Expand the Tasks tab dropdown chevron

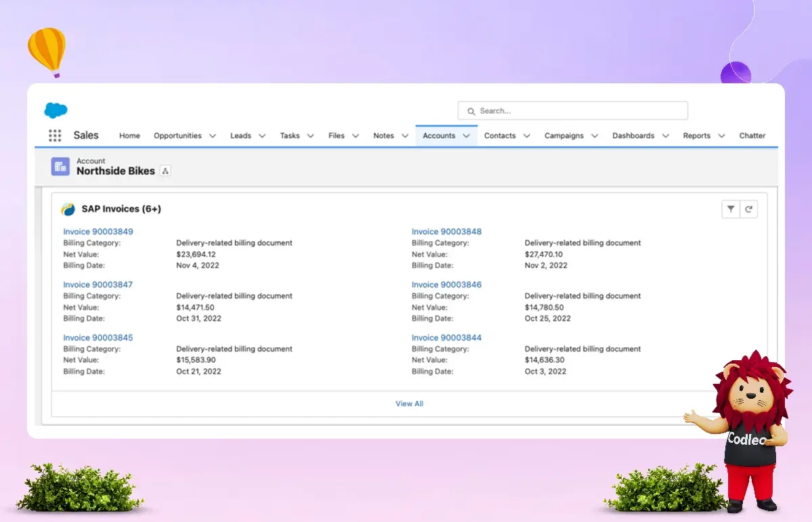click(x=311, y=136)
